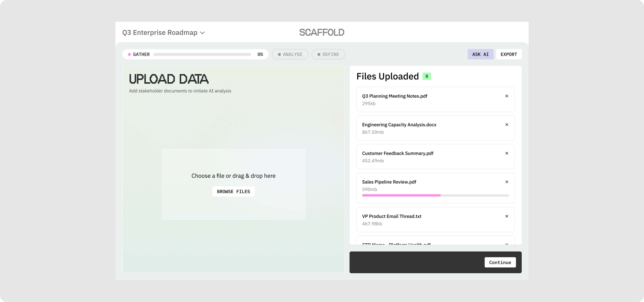Remove Q3 Planning Meeting Notes.pdf file
The height and width of the screenshot is (302, 644).
[506, 96]
